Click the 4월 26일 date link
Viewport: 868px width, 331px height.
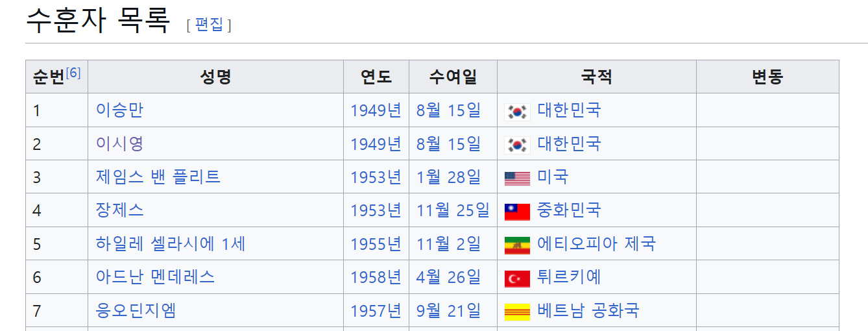click(448, 277)
